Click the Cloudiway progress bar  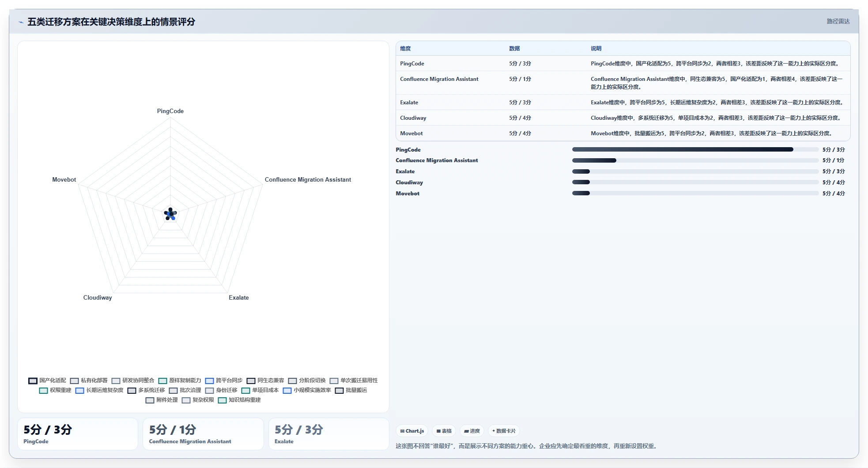(x=695, y=182)
